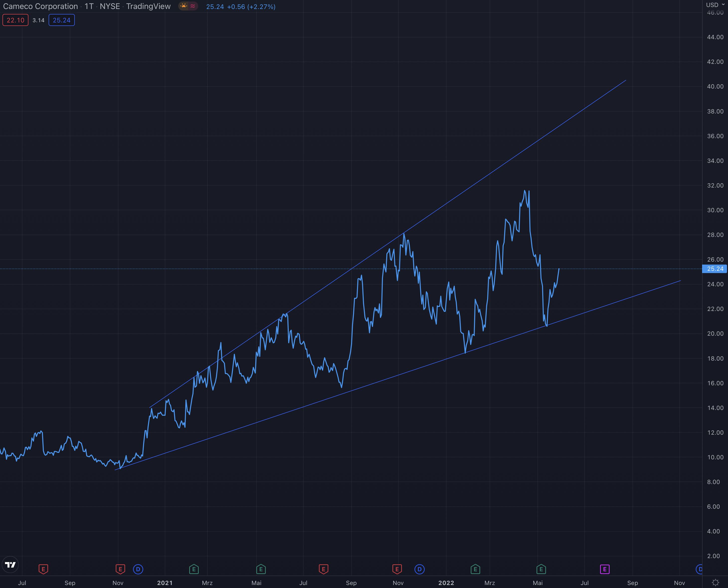
Task: Open chart settings gear at axis corner
Action: click(x=715, y=582)
